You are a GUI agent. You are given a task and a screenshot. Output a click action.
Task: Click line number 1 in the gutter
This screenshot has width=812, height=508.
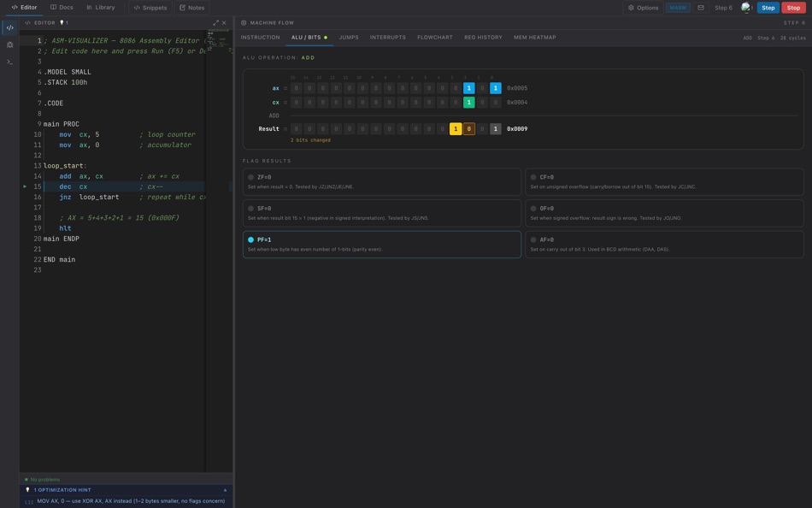click(39, 40)
